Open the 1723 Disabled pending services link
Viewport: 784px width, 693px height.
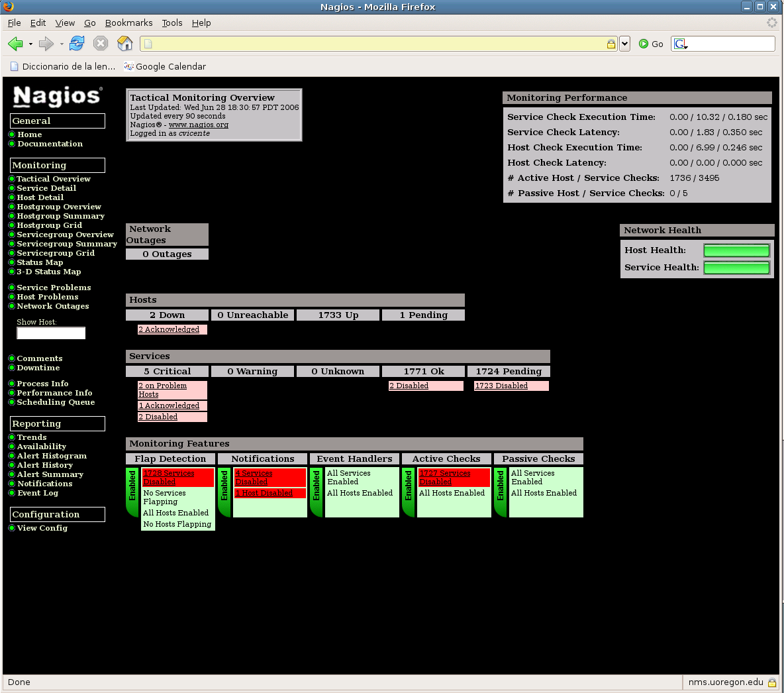pos(501,386)
